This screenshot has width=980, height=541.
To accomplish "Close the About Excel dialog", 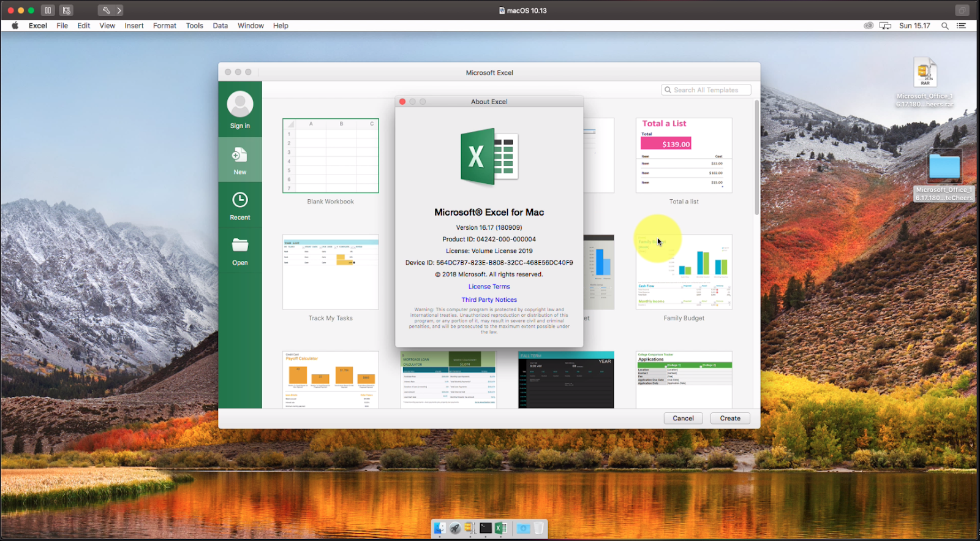I will (402, 102).
